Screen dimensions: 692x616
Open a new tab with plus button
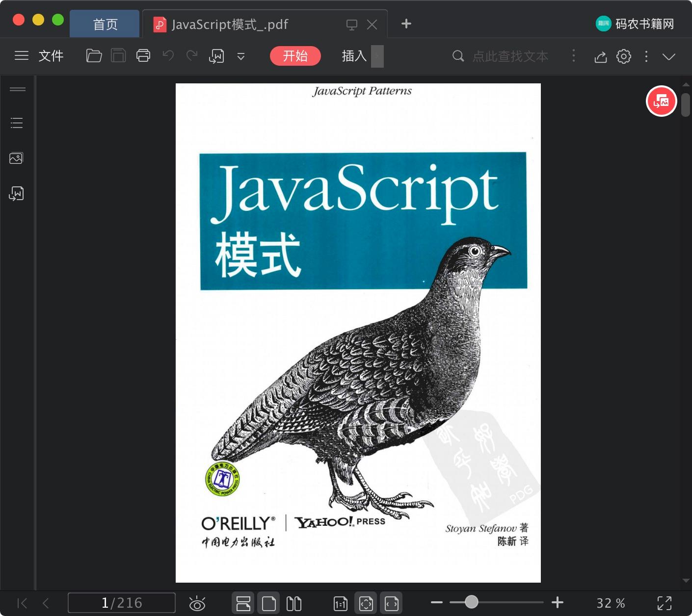406,24
